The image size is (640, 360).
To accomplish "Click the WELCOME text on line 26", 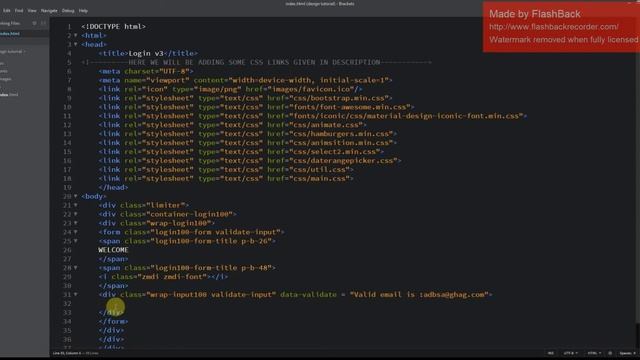I will pos(113,250).
